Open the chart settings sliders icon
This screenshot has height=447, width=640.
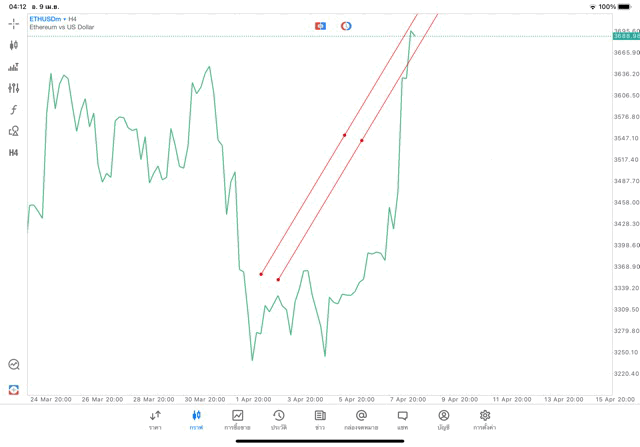(14, 88)
